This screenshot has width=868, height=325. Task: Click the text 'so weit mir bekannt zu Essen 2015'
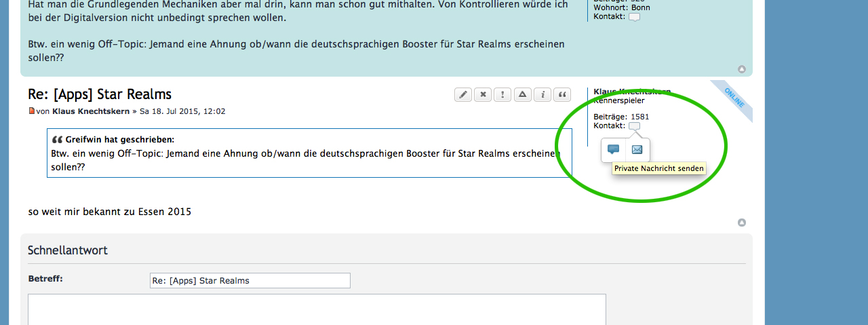click(x=110, y=212)
